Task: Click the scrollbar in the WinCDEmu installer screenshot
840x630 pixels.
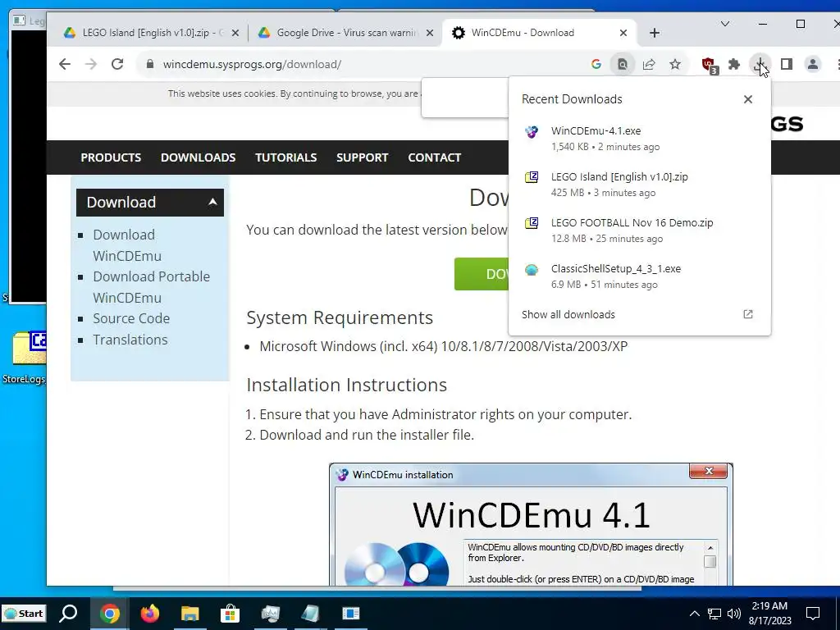Action: 710,562
